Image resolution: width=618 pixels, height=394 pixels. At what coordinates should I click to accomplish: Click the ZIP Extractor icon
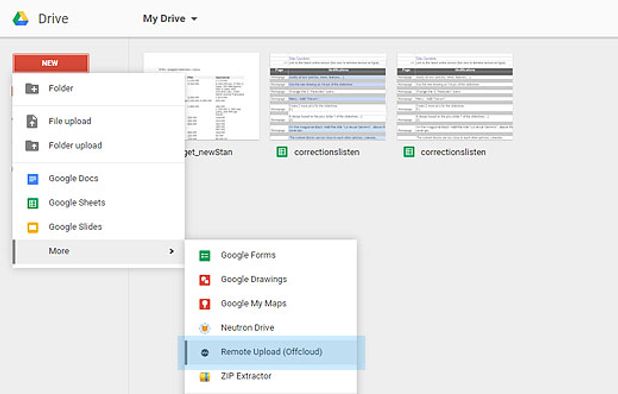(x=205, y=377)
